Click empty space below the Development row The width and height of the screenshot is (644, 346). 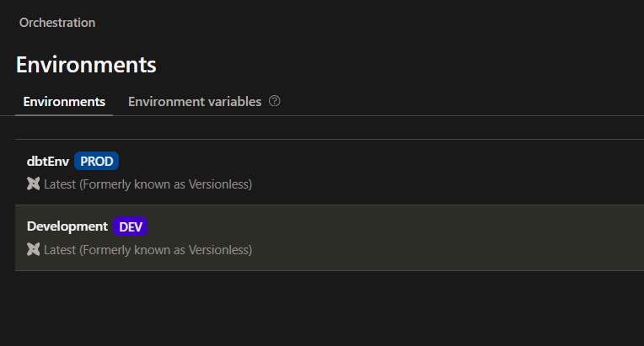tap(337, 307)
